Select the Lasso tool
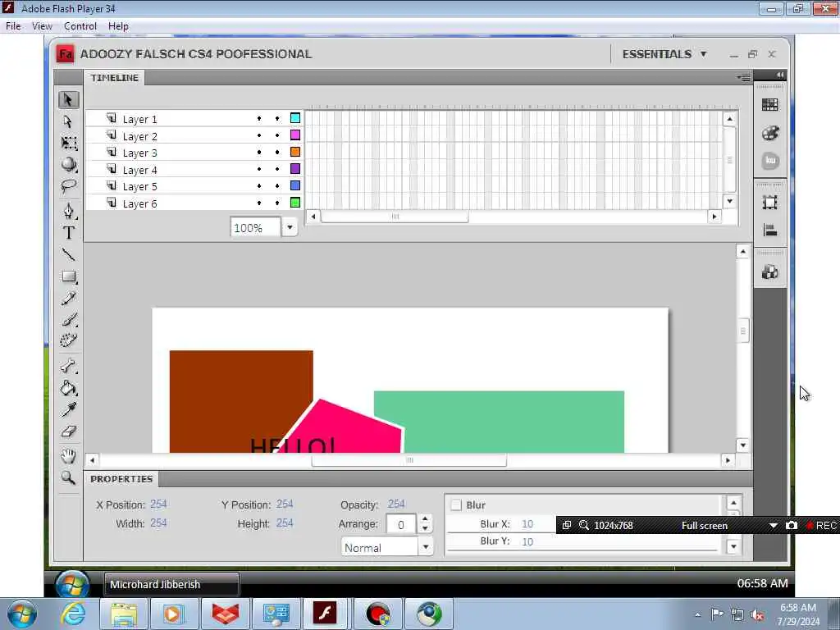Image resolution: width=840 pixels, height=630 pixels. pos(69,186)
